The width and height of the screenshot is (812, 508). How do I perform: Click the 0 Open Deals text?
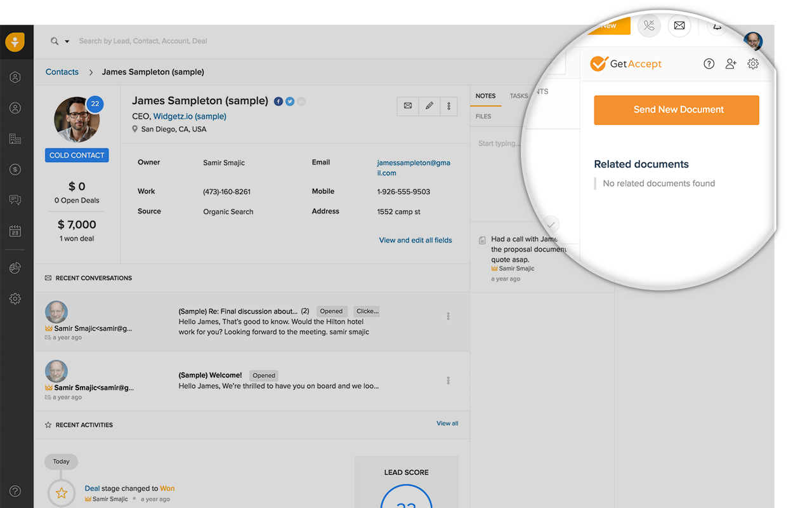point(77,201)
